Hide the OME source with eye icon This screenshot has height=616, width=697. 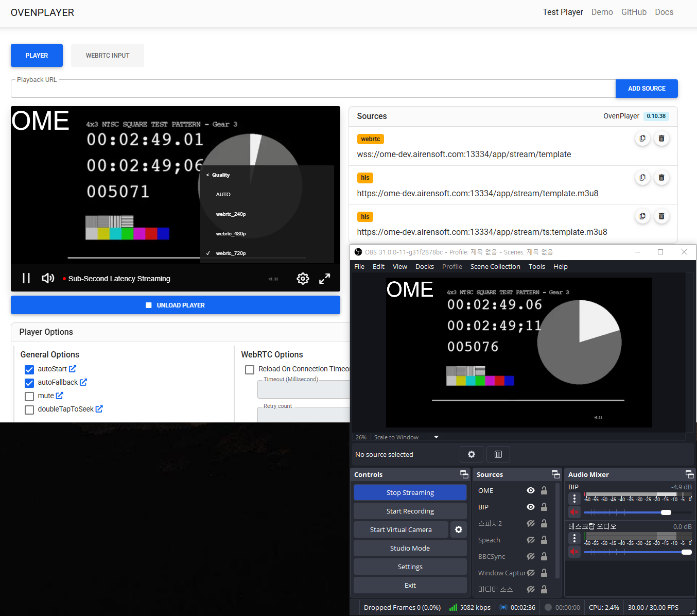coord(530,490)
